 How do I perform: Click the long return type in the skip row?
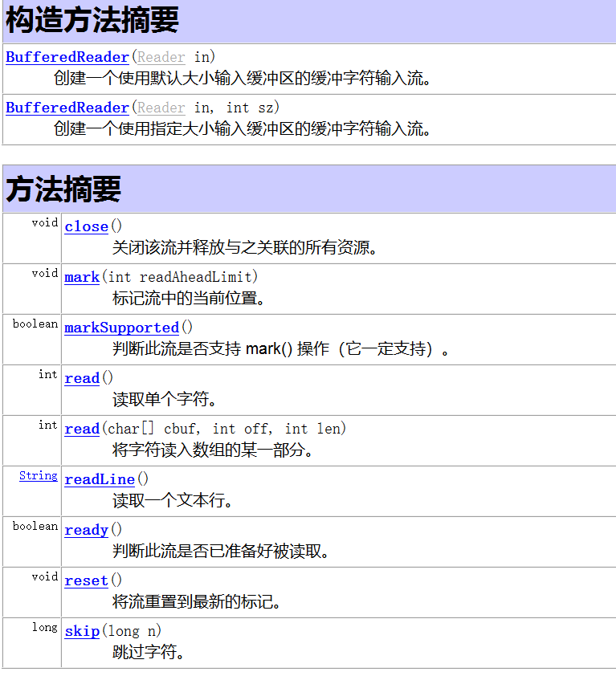coord(45,628)
